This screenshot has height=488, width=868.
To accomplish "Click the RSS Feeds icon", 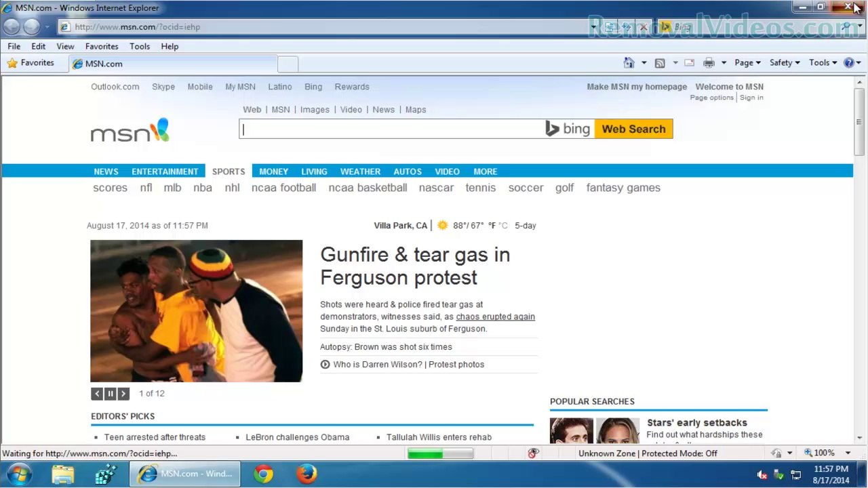I will pyautogui.click(x=660, y=63).
